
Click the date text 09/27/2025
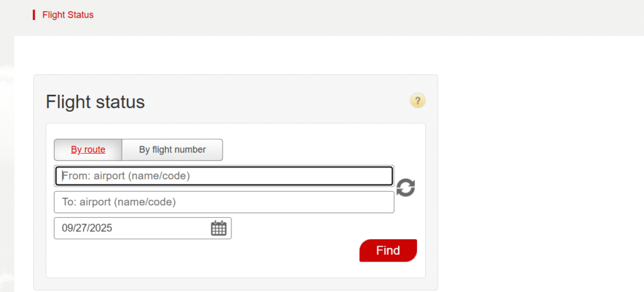[x=87, y=228]
